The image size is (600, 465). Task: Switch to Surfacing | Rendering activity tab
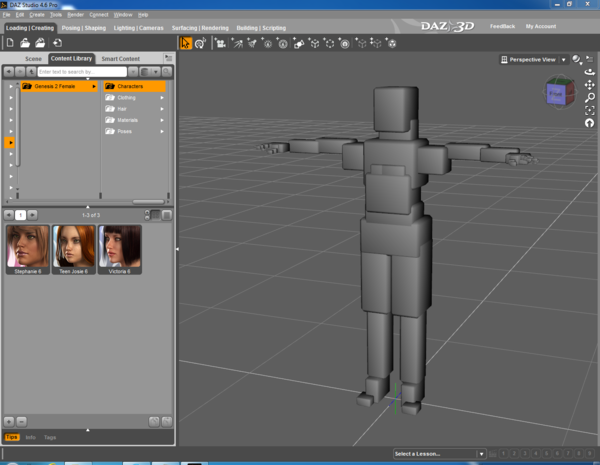pyautogui.click(x=200, y=28)
